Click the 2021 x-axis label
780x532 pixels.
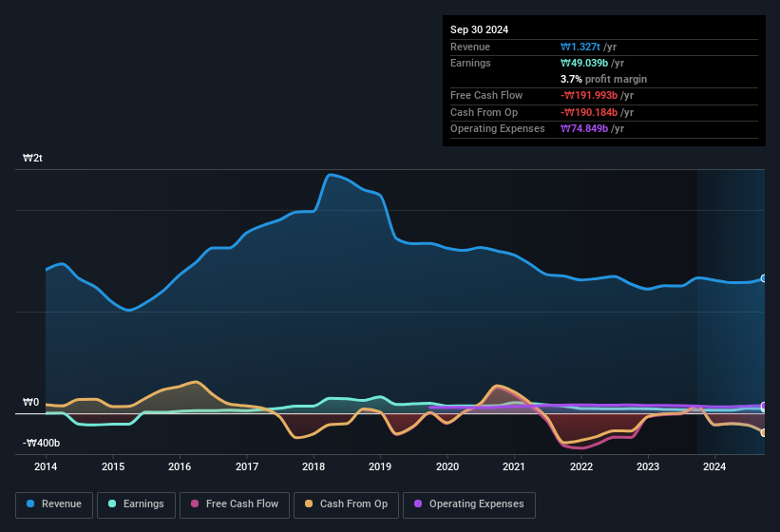[x=514, y=466]
